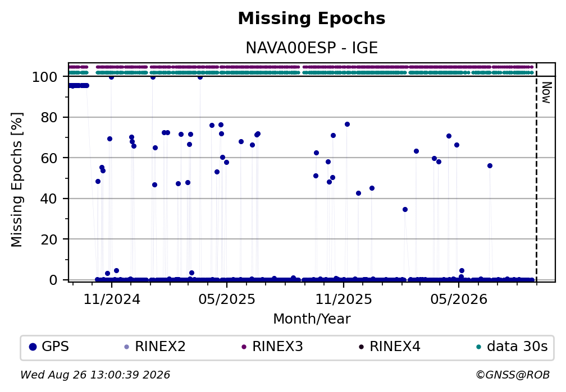Viewport: 566px width, 392px height.
Task: Click the 05/2025 x-axis tick label
Action: 227,299
